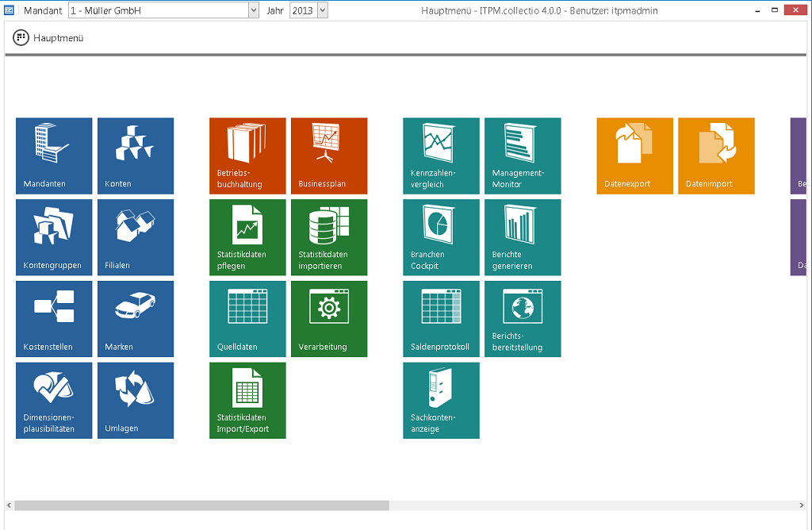The height and width of the screenshot is (530, 812).
Task: Click inside the Mandant combo box field
Action: coord(159,11)
